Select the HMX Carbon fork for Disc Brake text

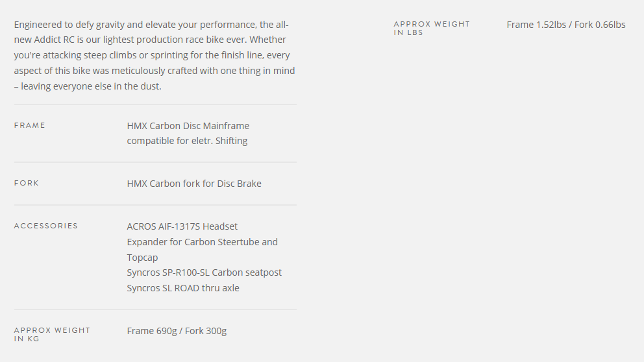[194, 184]
